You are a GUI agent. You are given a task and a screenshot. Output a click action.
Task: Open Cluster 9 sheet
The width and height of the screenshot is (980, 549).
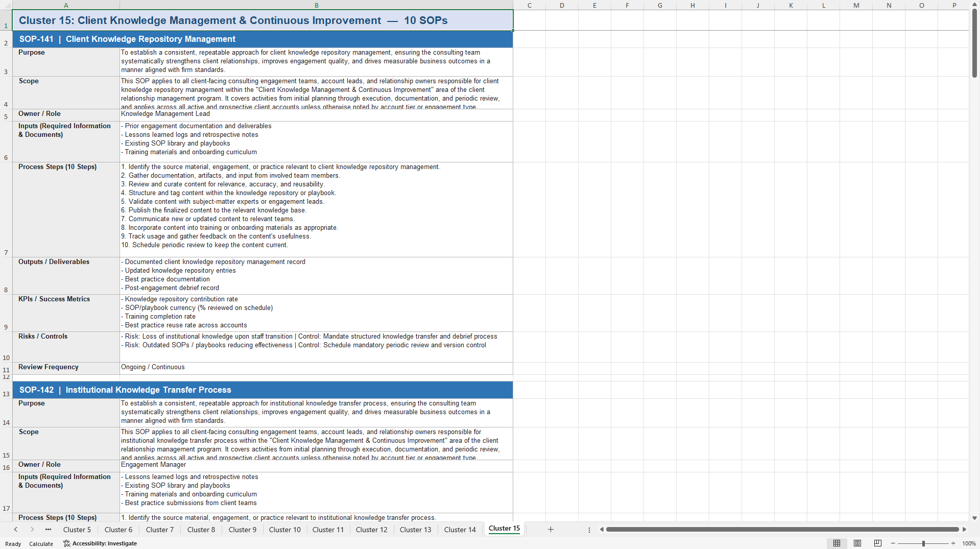(x=243, y=530)
